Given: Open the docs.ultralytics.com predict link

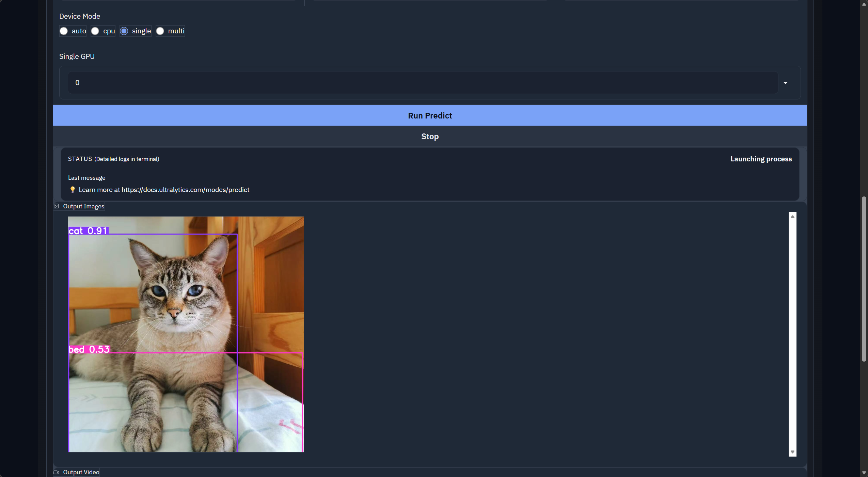Looking at the screenshot, I should click(x=185, y=190).
